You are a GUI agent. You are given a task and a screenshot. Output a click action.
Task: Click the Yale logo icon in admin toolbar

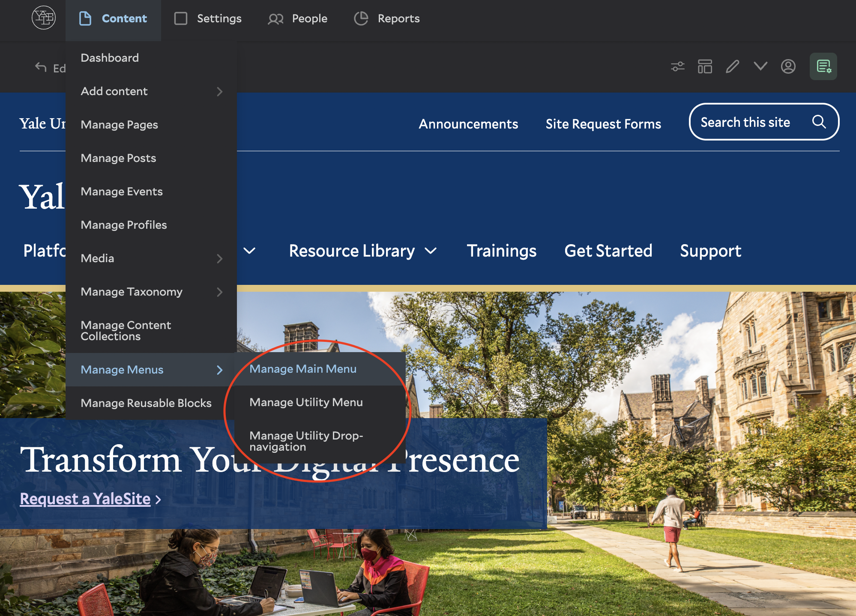pos(44,18)
